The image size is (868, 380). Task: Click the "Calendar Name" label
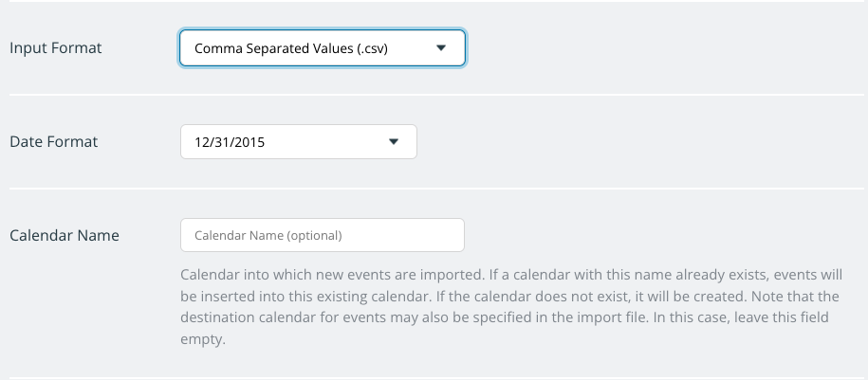pos(65,235)
